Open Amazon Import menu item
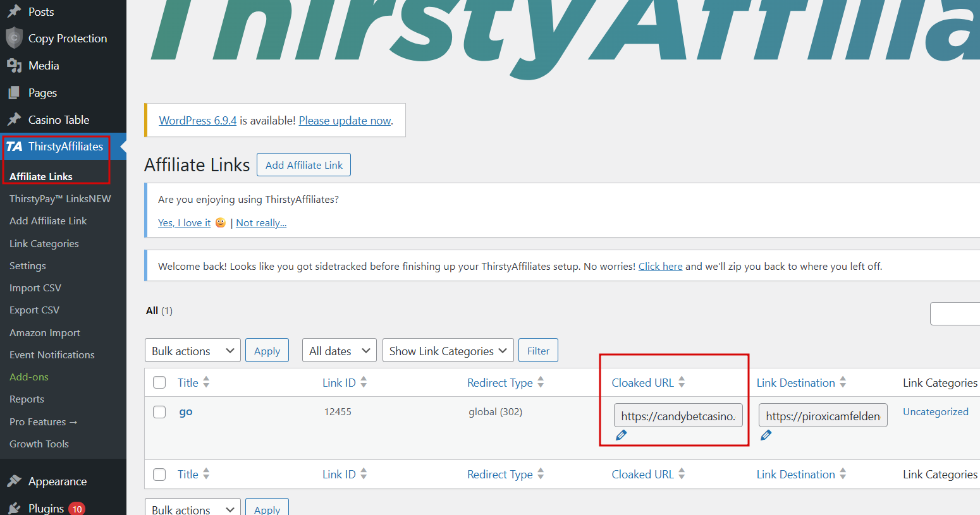 (45, 332)
